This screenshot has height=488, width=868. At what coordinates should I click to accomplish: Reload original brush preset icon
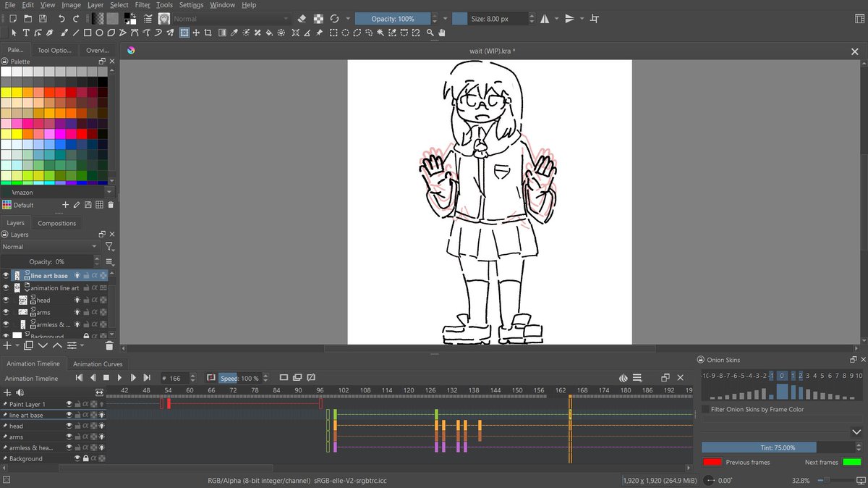pos(335,18)
